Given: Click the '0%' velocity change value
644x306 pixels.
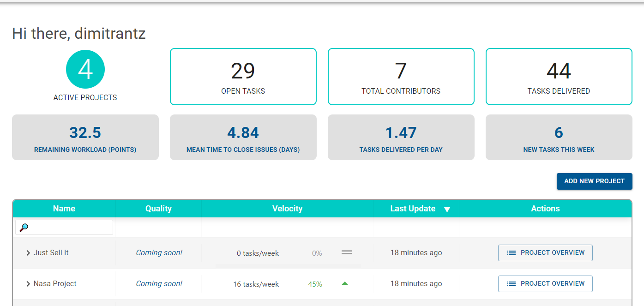Looking at the screenshot, I should 317,253.
